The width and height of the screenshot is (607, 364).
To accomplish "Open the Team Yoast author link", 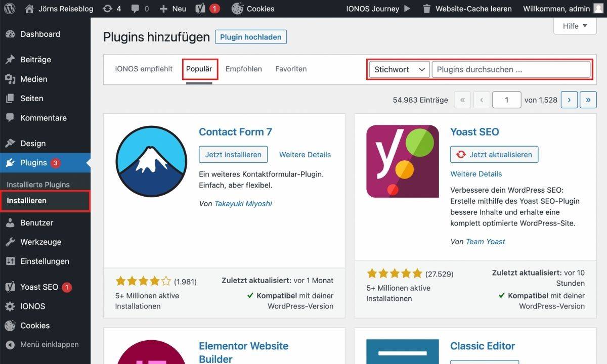I will [x=486, y=242].
